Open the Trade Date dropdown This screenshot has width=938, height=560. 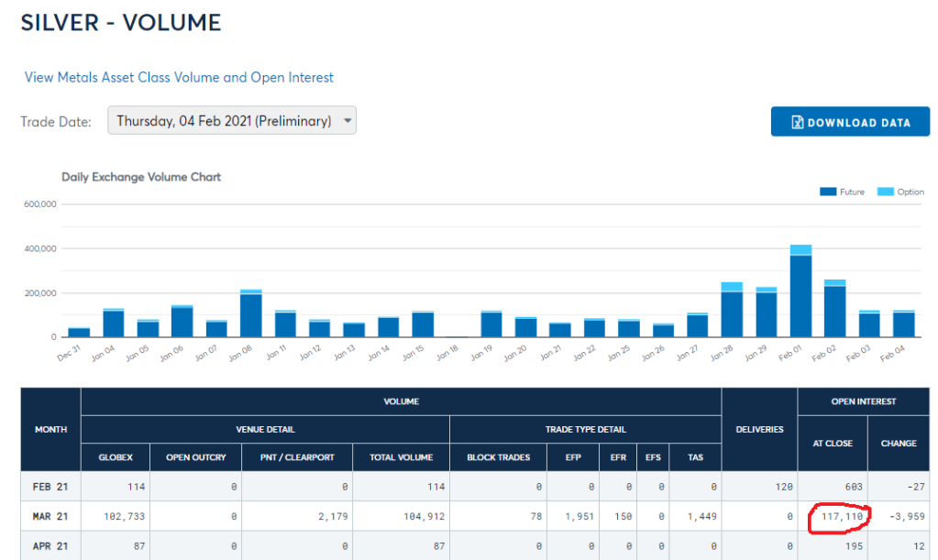click(231, 121)
